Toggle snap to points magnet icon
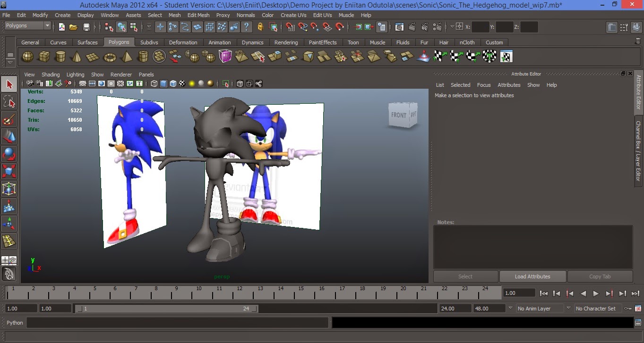644x343 pixels. 315,27
